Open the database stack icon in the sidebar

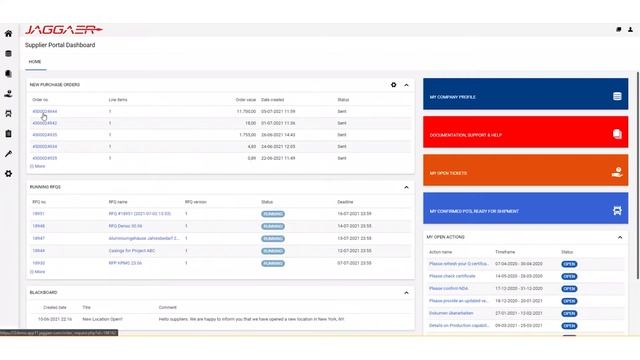point(8,53)
